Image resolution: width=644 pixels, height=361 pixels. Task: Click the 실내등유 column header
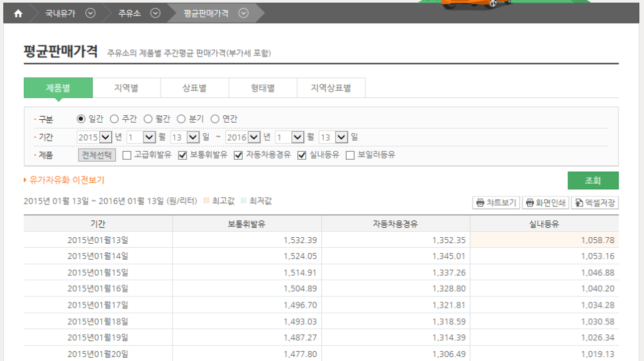point(544,224)
